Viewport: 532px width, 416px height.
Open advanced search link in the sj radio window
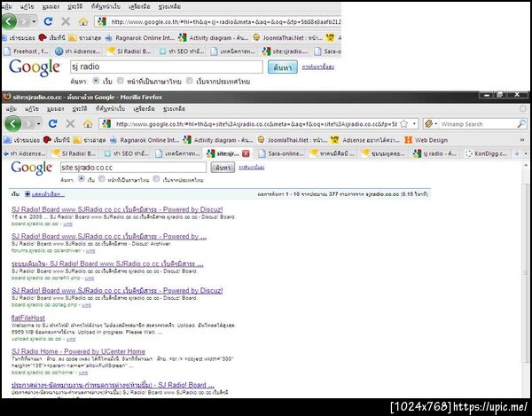318,67
